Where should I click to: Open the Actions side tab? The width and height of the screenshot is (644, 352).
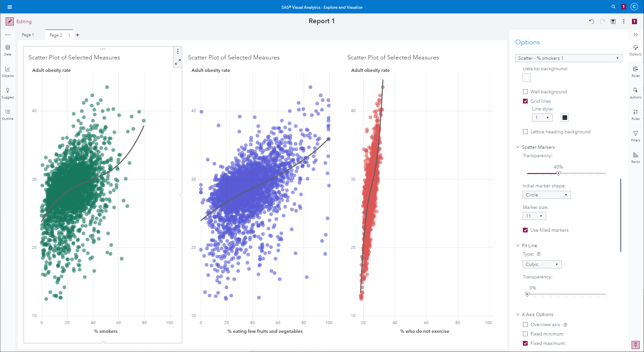click(x=636, y=93)
